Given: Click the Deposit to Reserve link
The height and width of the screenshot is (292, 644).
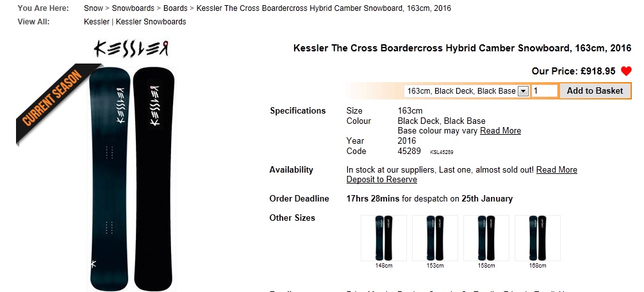Looking at the screenshot, I should [x=381, y=180].
